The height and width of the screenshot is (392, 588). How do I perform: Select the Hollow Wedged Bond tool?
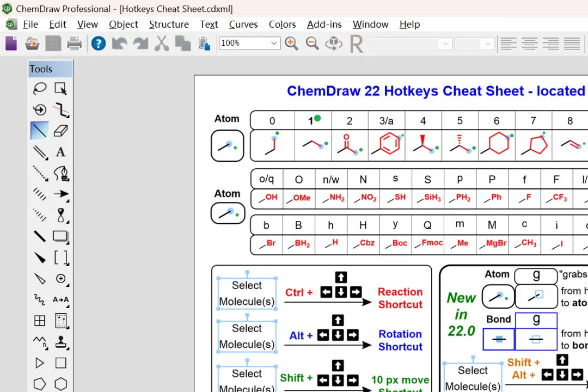point(40,278)
